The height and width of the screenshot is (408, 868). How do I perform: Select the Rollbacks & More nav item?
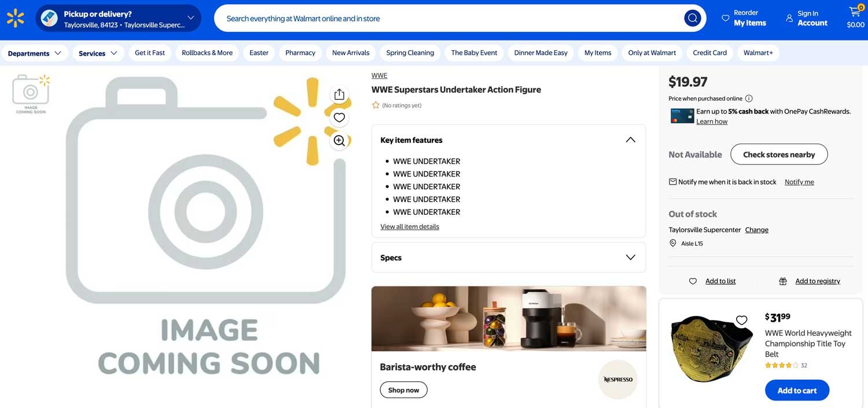pos(207,53)
